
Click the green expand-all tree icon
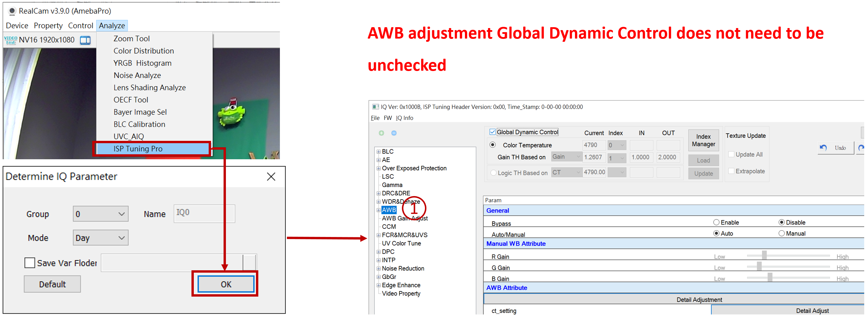[381, 133]
